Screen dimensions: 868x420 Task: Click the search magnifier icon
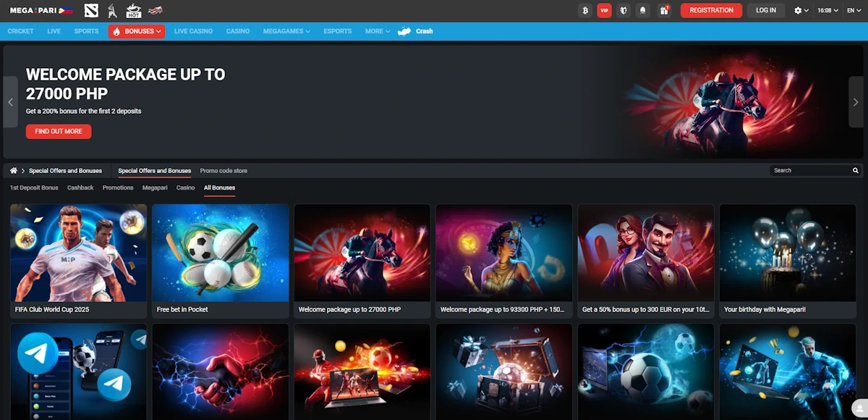click(856, 171)
